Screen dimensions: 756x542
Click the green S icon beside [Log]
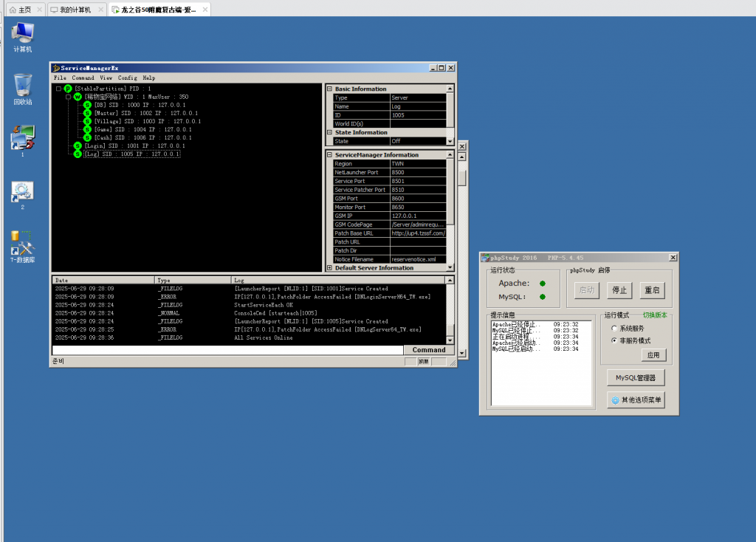pos(78,154)
